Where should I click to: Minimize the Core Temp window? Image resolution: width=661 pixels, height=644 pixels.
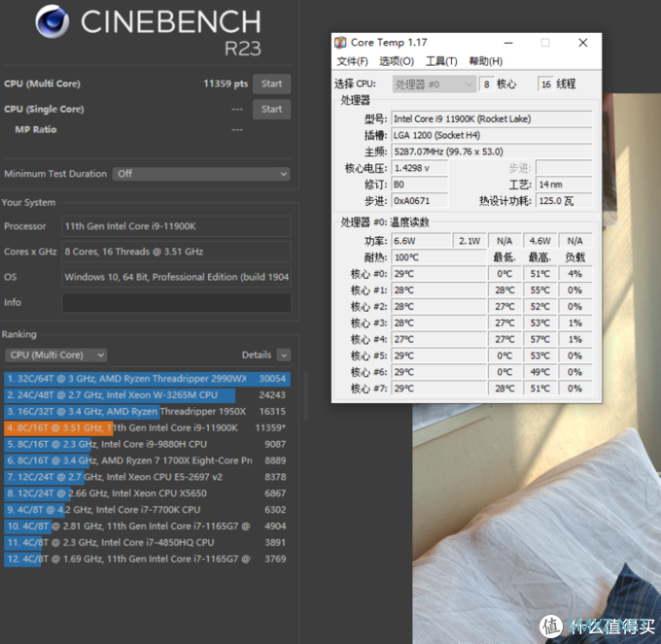508,43
